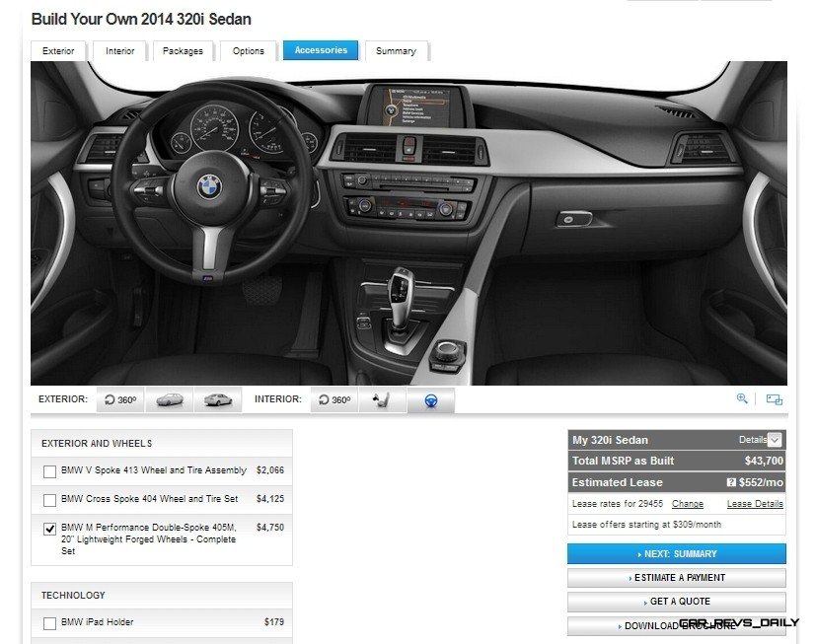
Task: Select the Accessories tab
Action: 321,50
